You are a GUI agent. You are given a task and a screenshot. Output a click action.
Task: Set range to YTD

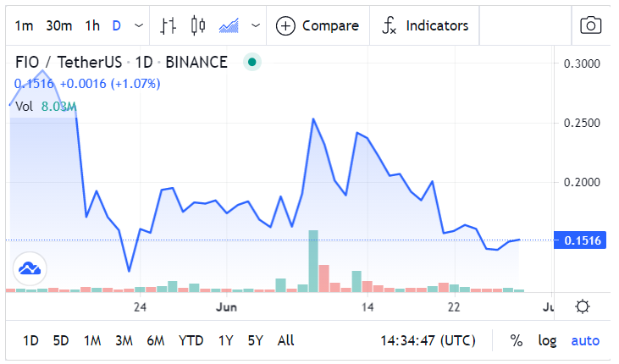point(191,340)
